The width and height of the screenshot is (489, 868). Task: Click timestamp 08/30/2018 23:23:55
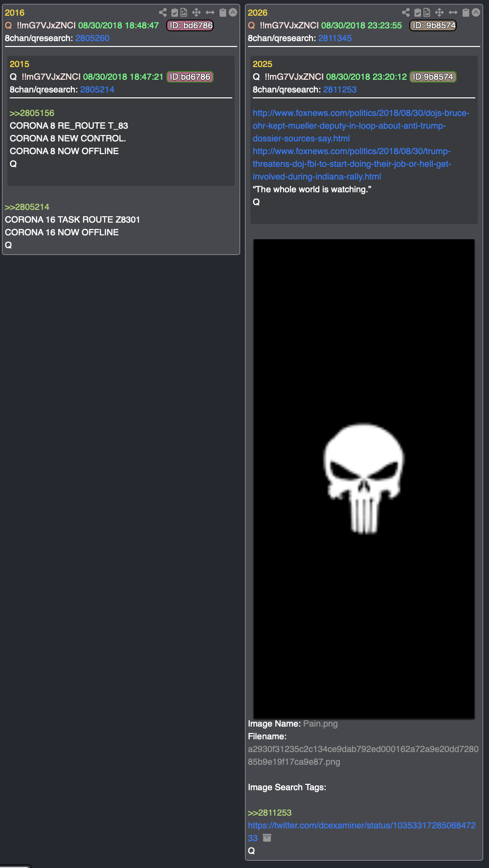(x=362, y=25)
